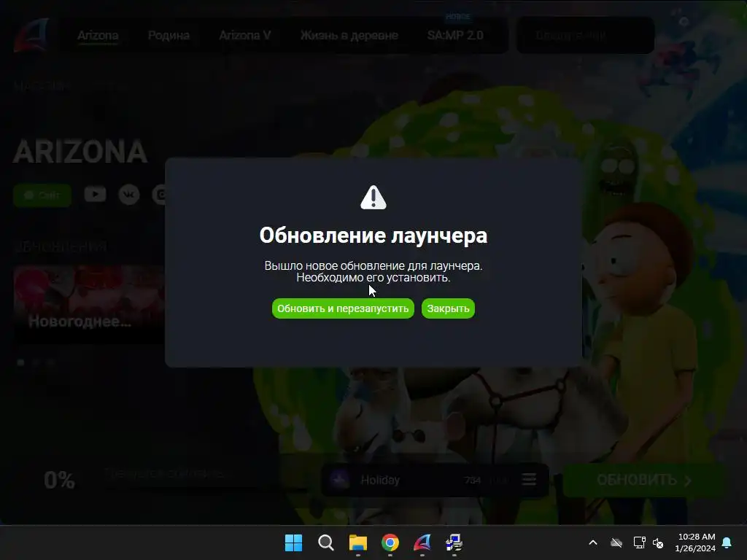The image size is (747, 560).
Task: Open the Windows Start menu
Action: coord(293,542)
